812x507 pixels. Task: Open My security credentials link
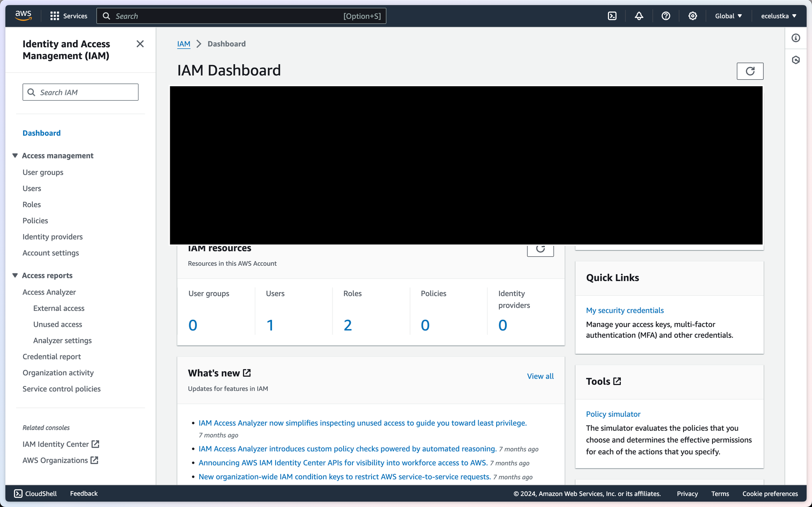624,310
